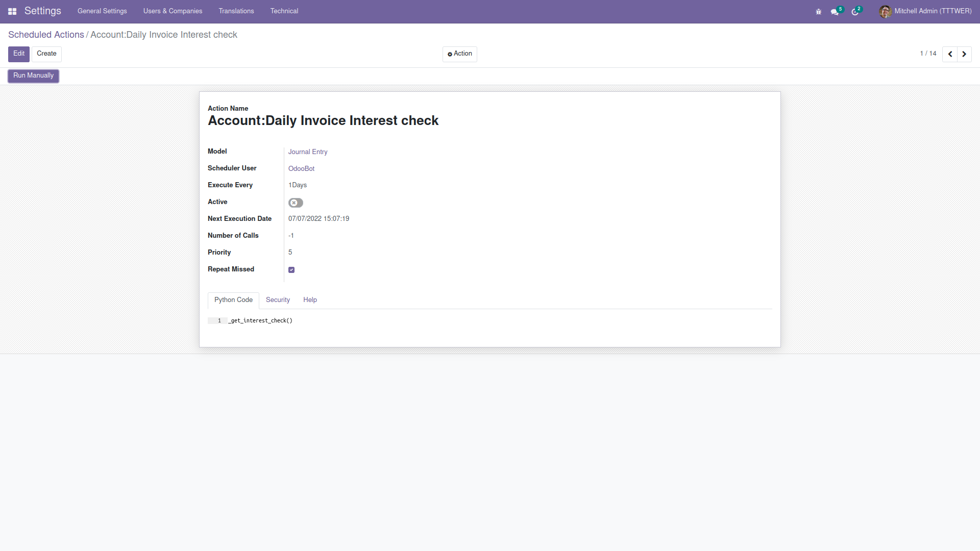Click the debug bug icon
980x551 pixels.
click(818, 11)
